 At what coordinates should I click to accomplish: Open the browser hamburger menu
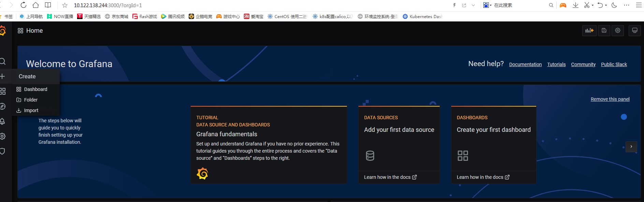point(639,5)
